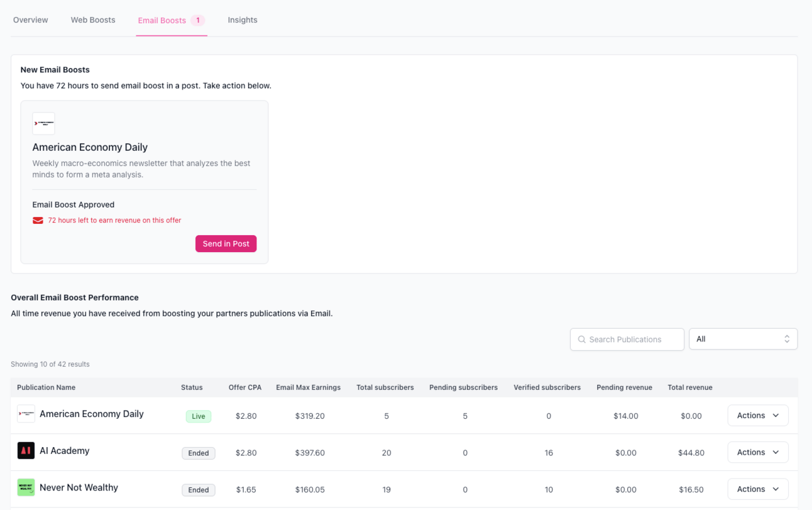Click the Status column header

click(192, 387)
